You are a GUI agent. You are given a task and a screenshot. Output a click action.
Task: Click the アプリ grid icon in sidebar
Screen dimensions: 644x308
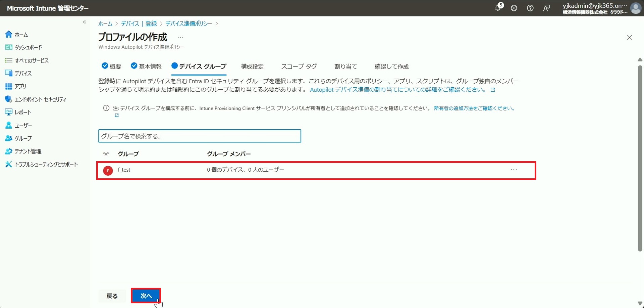click(9, 86)
